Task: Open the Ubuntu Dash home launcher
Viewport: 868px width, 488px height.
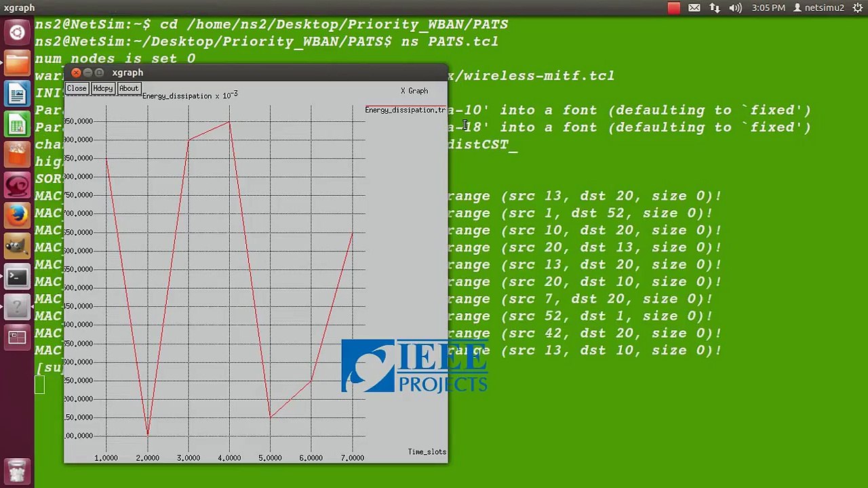Action: [x=18, y=33]
